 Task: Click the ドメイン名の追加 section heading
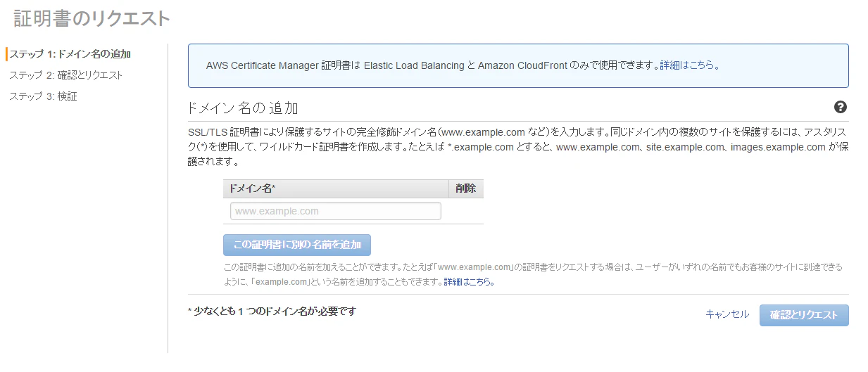pos(243,108)
